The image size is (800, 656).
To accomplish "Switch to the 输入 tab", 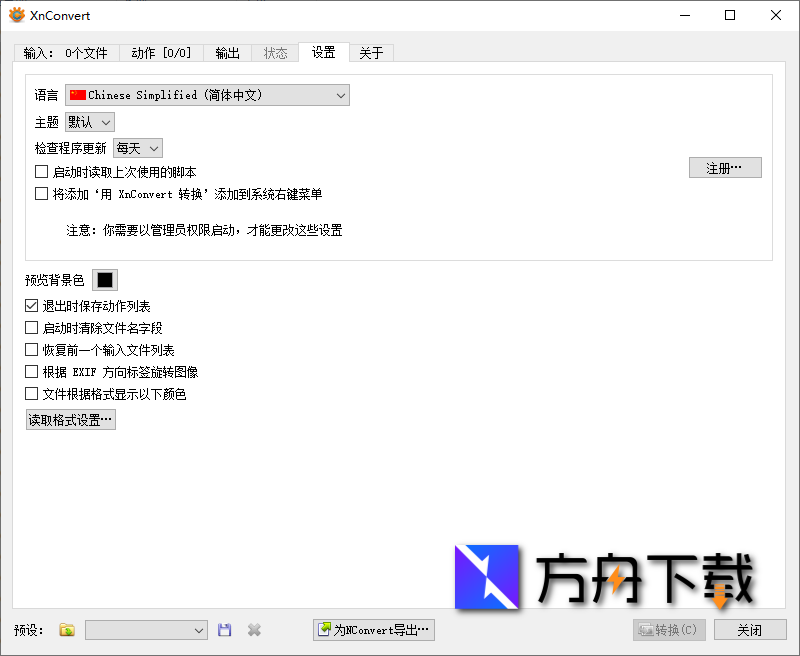I will 65,53.
